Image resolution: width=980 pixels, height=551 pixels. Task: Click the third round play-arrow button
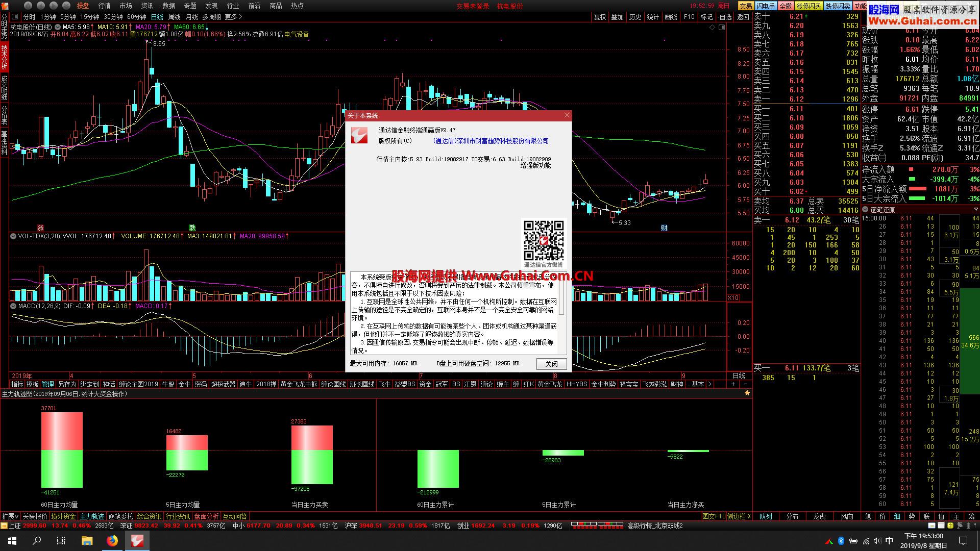[54, 6]
